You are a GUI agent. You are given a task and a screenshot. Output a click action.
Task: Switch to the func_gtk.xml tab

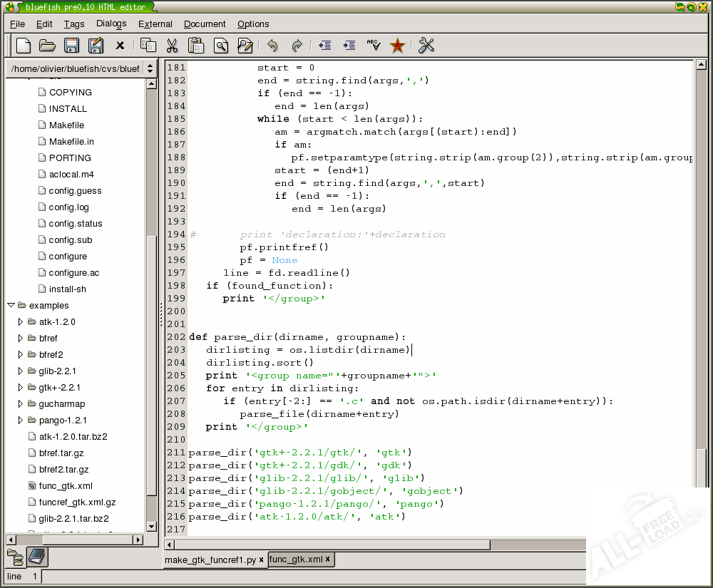pyautogui.click(x=296, y=559)
